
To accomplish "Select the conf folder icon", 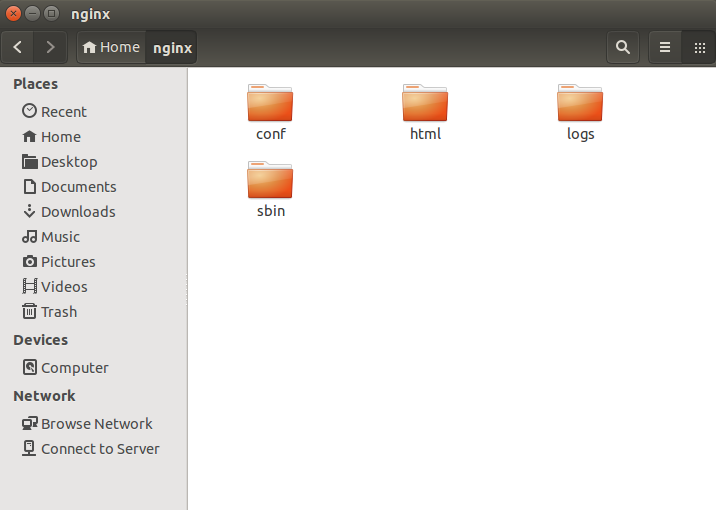I will [x=270, y=103].
